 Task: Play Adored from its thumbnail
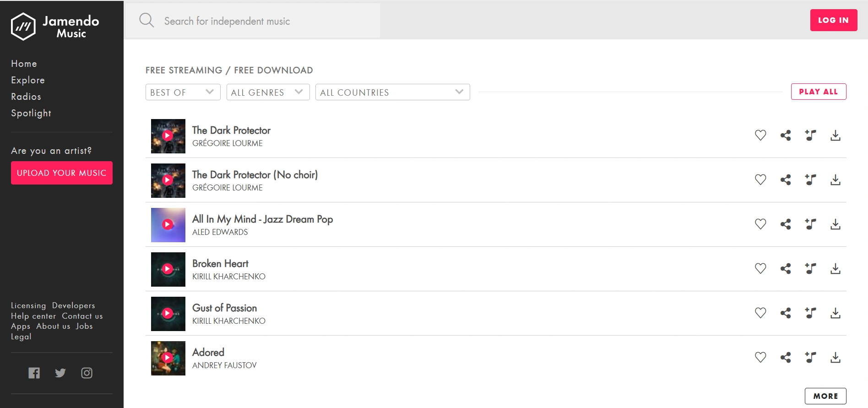click(x=168, y=358)
